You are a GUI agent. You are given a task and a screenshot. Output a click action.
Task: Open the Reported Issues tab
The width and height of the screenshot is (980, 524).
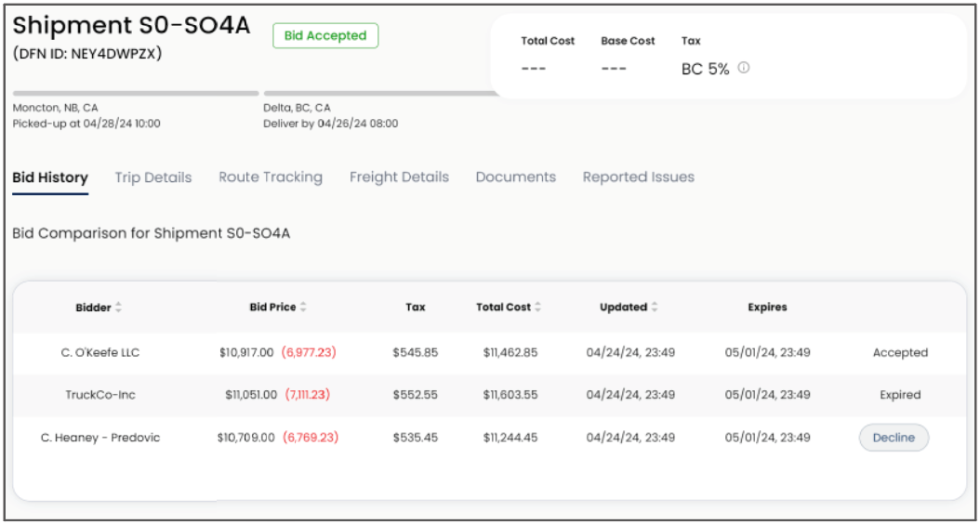click(x=639, y=177)
